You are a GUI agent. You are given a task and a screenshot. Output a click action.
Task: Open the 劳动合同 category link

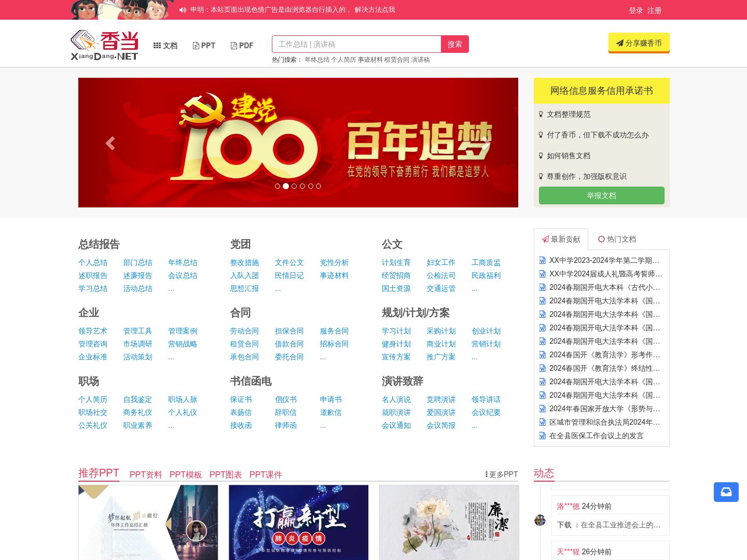(244, 331)
